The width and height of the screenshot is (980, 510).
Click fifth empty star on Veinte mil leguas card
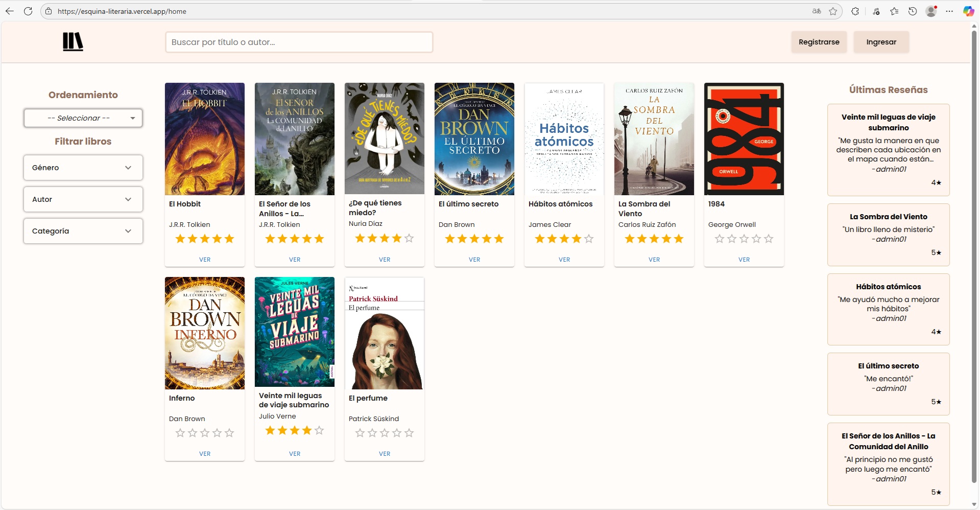(319, 430)
